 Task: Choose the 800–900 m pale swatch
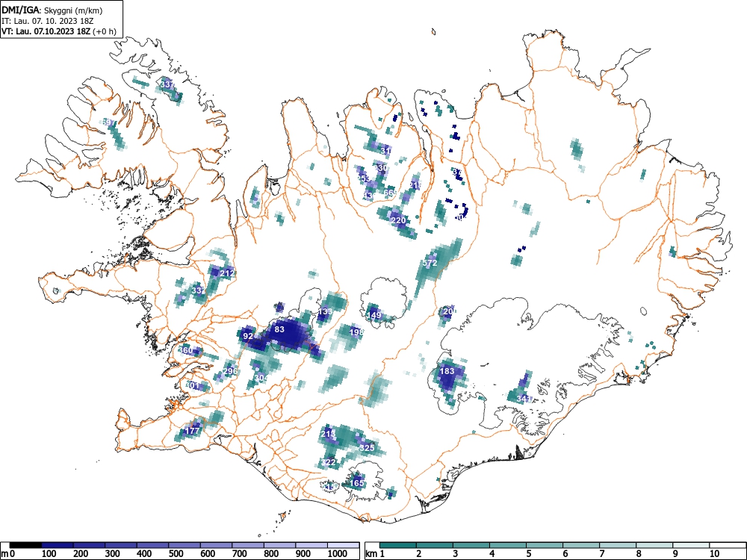point(279,545)
